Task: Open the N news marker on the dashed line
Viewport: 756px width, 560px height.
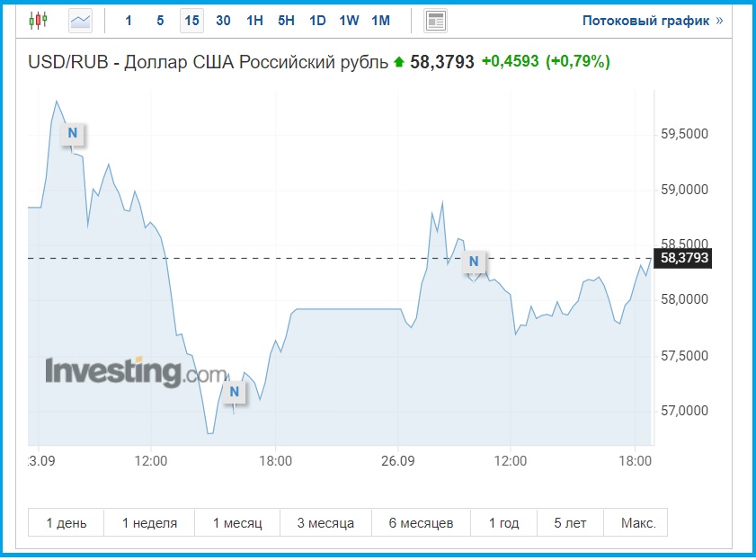Action: click(474, 262)
